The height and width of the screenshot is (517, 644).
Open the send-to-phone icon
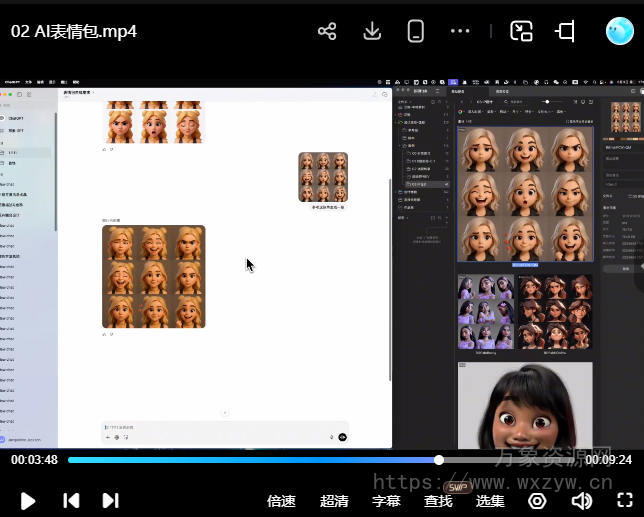point(416,31)
